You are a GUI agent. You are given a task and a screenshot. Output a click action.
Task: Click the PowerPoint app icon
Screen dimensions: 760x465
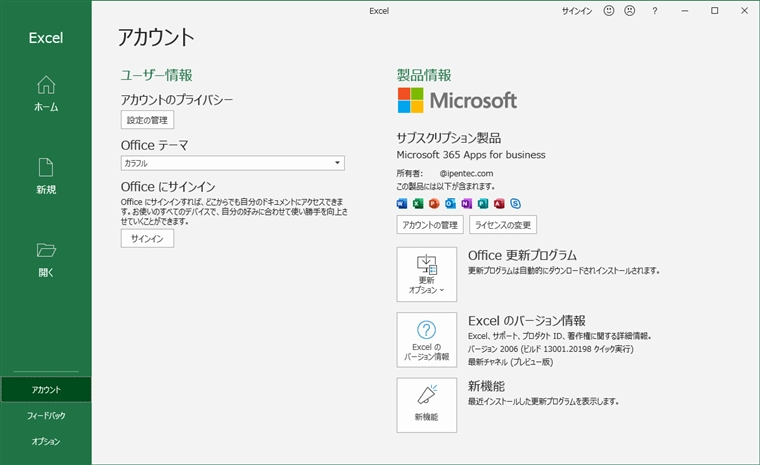(x=434, y=204)
